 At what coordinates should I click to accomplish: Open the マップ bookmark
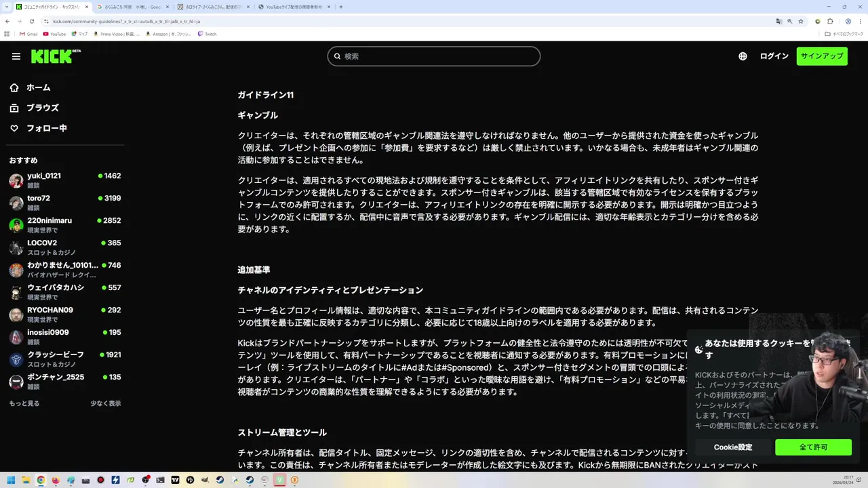tap(79, 34)
